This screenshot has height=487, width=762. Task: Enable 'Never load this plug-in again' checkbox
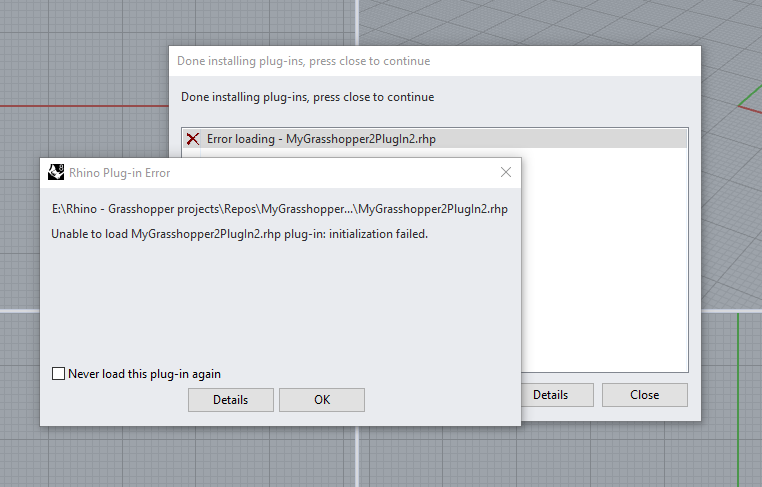pyautogui.click(x=58, y=374)
